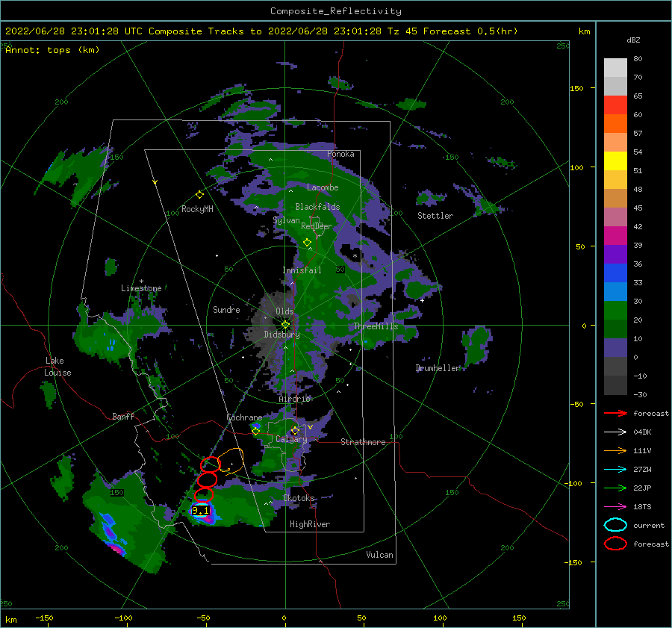Click the yellow radar-site diamond near Olds
The image size is (672, 628).
(x=286, y=325)
